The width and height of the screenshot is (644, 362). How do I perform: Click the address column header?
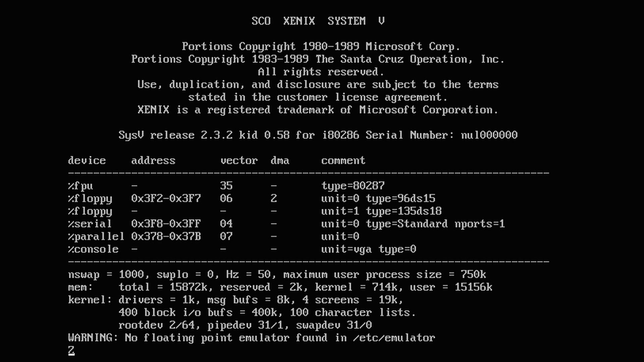point(154,161)
